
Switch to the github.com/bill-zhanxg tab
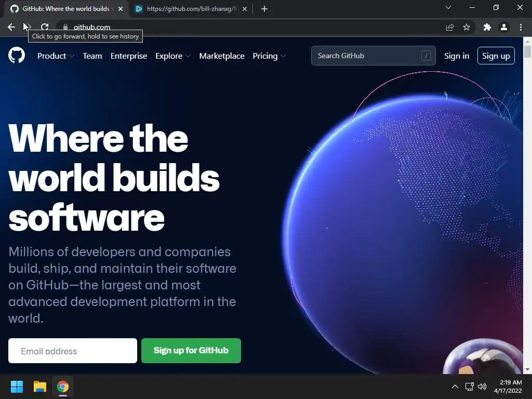click(x=191, y=9)
